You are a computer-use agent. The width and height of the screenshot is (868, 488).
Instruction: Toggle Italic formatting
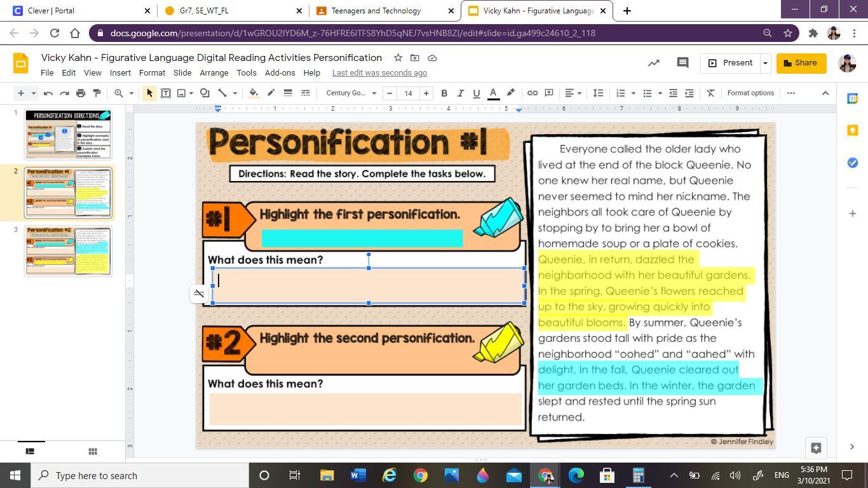point(460,93)
